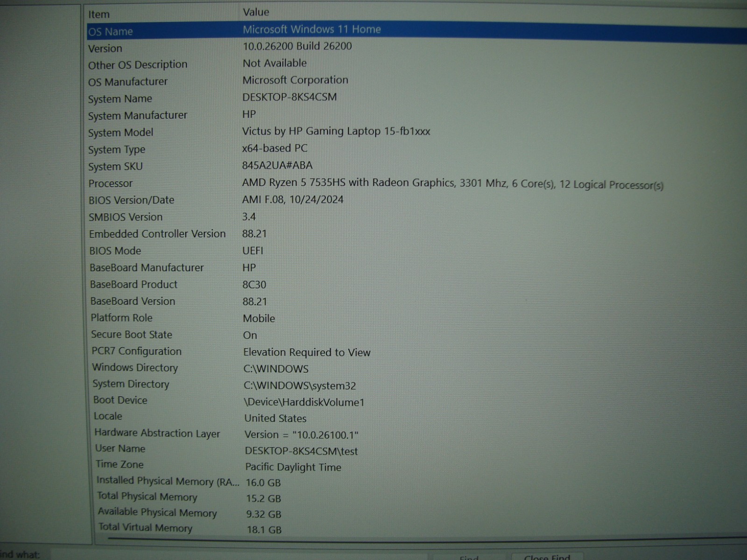
Task: Select the System Type item
Action: [117, 150]
